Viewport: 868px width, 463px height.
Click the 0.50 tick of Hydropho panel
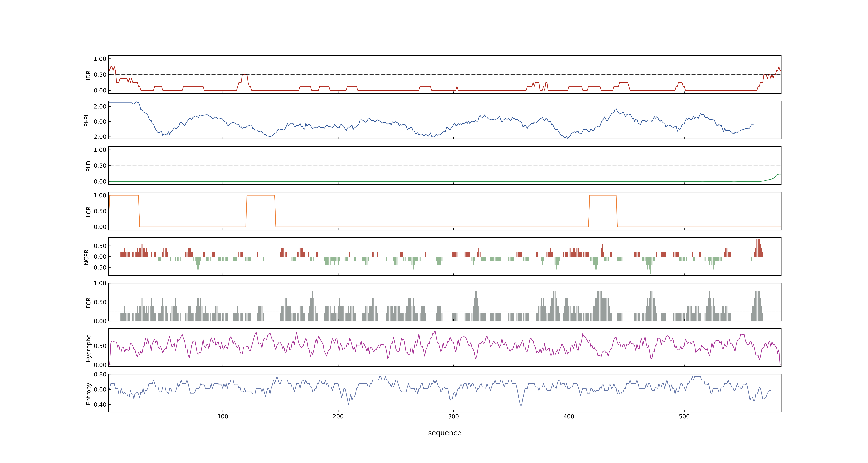(x=100, y=346)
